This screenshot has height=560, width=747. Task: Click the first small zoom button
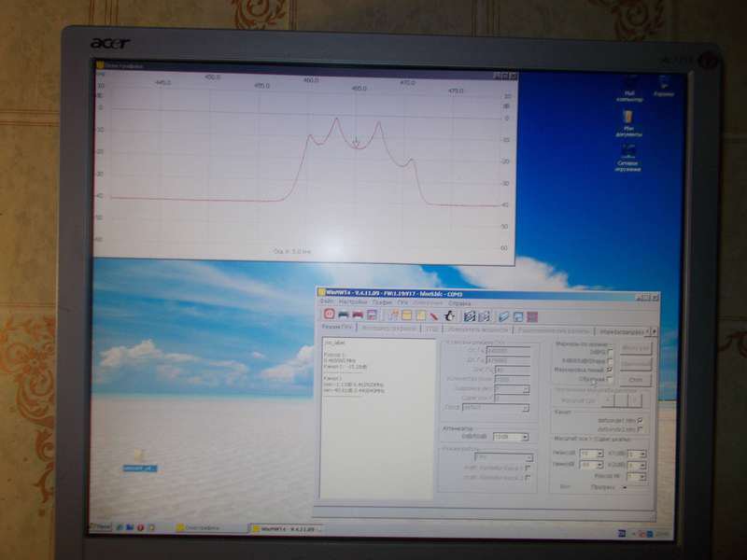(608, 400)
